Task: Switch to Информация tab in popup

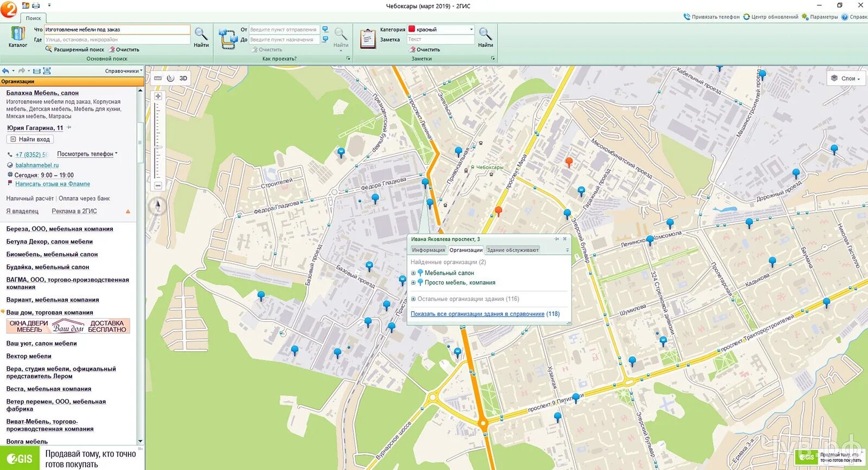Action: tap(428, 250)
